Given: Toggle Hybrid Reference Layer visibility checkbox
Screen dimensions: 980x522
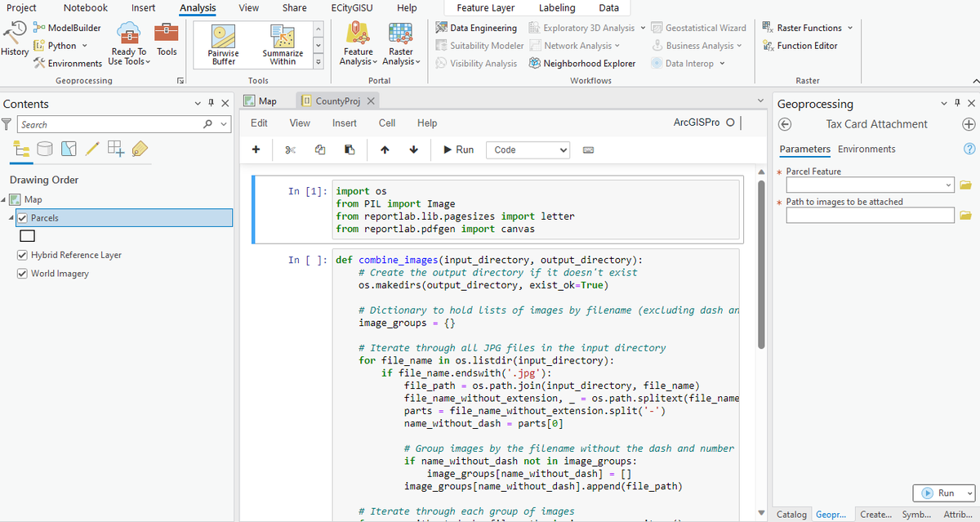Looking at the screenshot, I should click(x=22, y=255).
